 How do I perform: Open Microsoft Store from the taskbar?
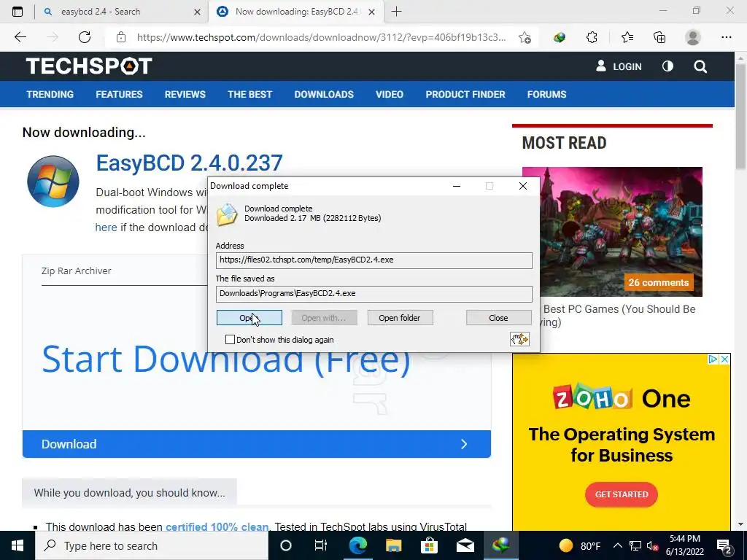point(429,545)
